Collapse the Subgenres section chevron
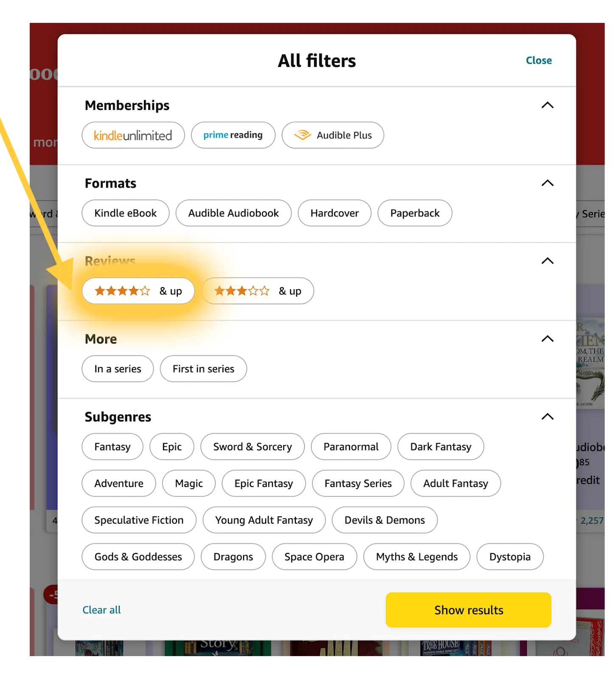The height and width of the screenshot is (679, 616). pos(548,416)
